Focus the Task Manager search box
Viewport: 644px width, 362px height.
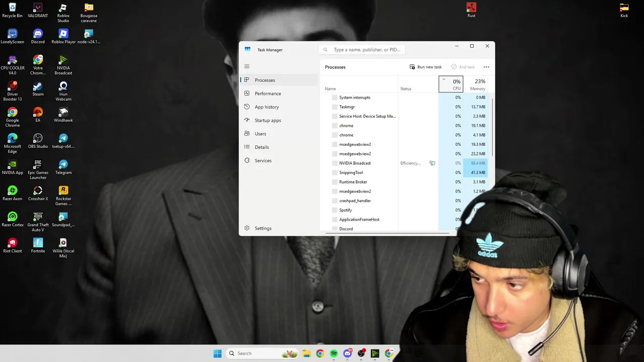(x=363, y=50)
